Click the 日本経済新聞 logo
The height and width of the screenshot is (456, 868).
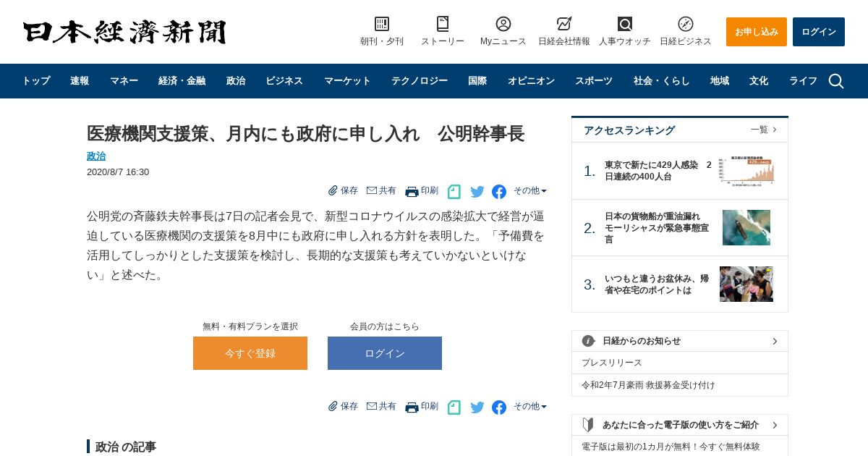click(x=124, y=32)
